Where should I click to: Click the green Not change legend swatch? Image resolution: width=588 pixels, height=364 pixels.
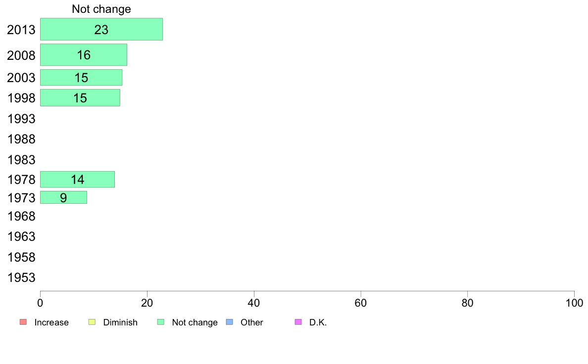pyautogui.click(x=161, y=322)
